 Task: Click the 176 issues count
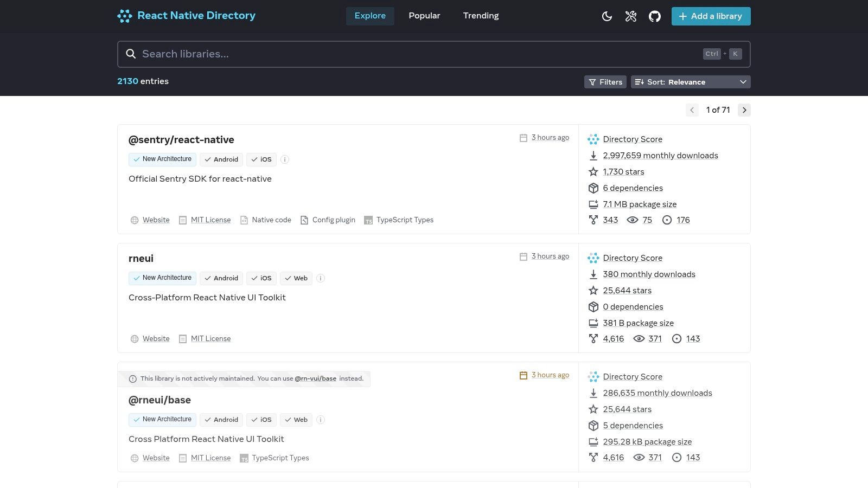(x=683, y=220)
